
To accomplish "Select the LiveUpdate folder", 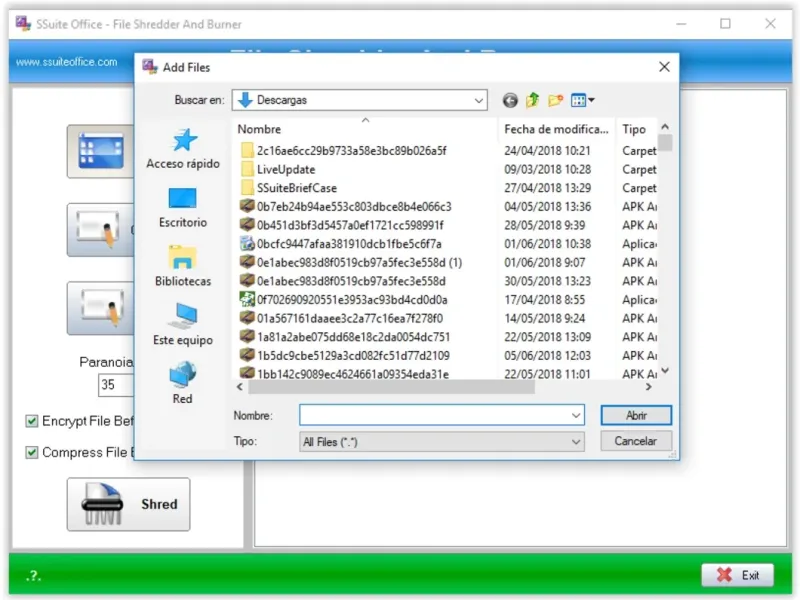I will (278, 169).
